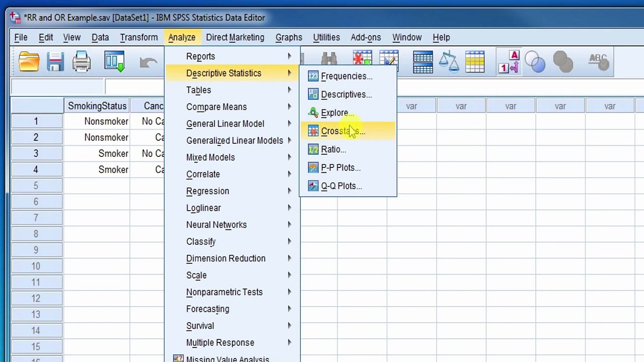The width and height of the screenshot is (644, 362).
Task: Open the Edit menu
Action: tap(46, 37)
